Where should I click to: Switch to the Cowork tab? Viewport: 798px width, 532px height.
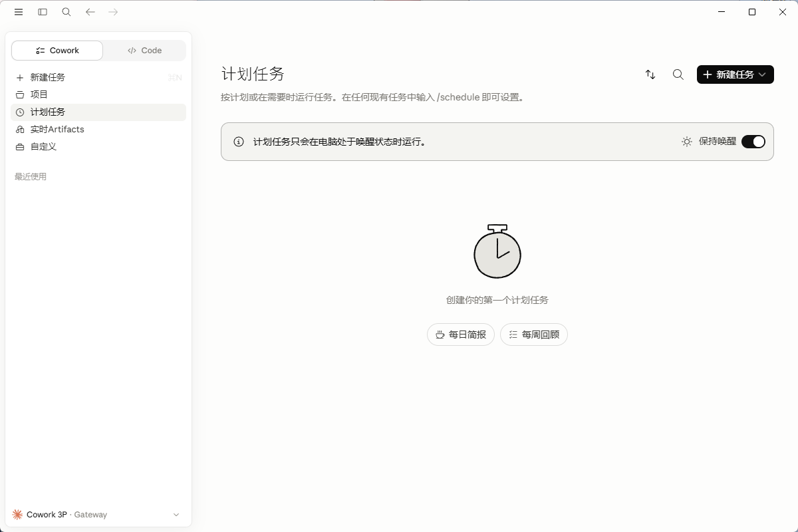pos(57,51)
